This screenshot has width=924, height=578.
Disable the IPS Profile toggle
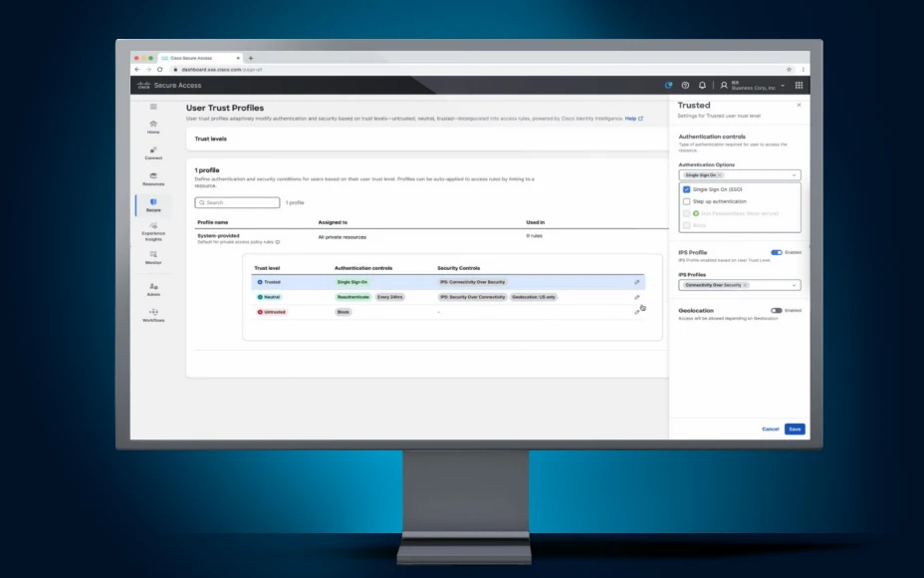pyautogui.click(x=776, y=252)
